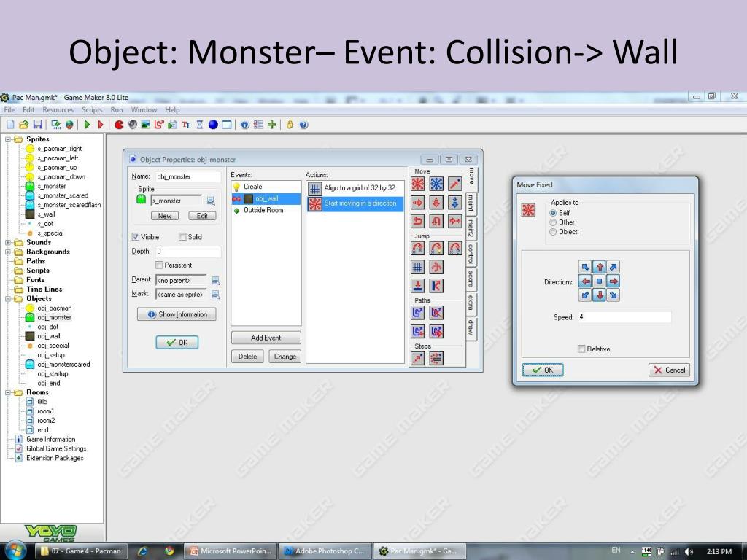This screenshot has height=560, width=747.
Task: Click Cancel in the Move Fixed dialog
Action: tap(670, 370)
